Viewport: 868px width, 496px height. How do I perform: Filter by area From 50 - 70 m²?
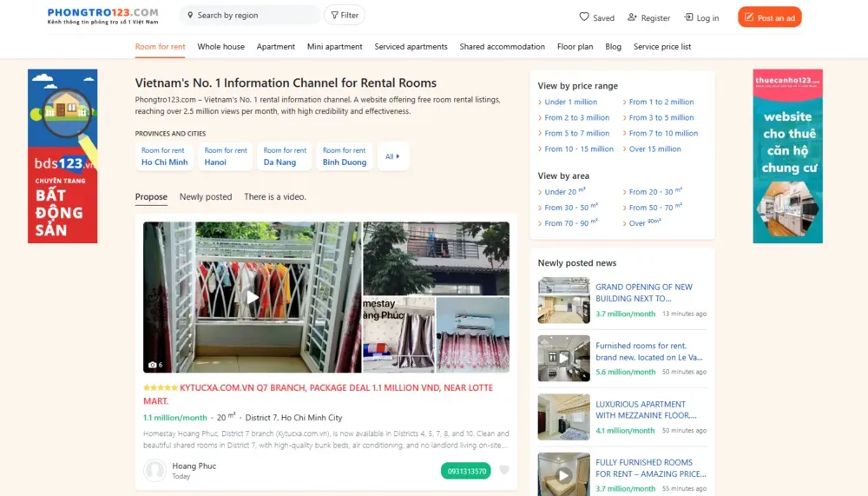655,207
